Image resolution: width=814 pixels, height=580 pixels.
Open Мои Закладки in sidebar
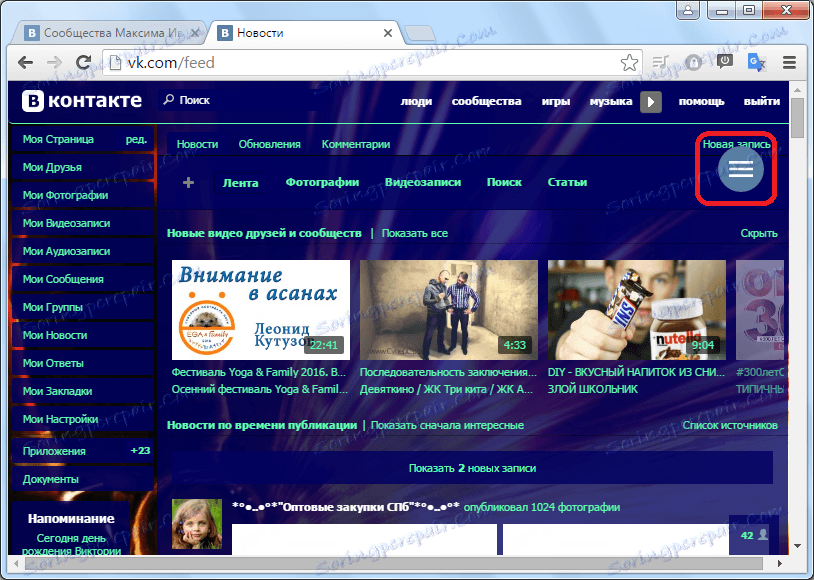(83, 392)
